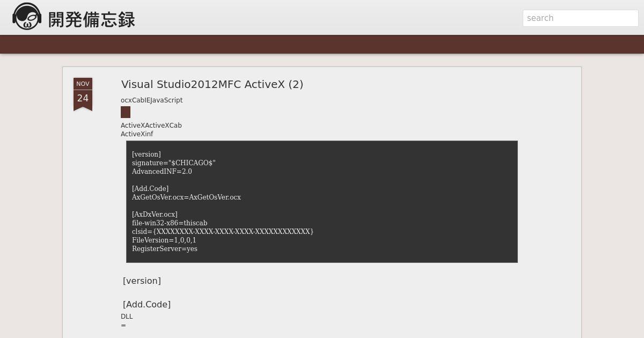Click the DLL text near page bottom
Image resolution: width=644 pixels, height=338 pixels.
click(x=127, y=317)
